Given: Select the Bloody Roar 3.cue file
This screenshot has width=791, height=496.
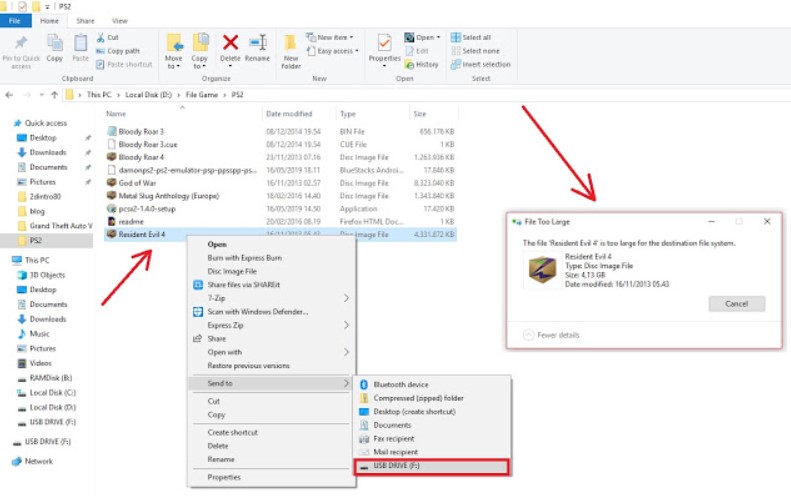Looking at the screenshot, I should click(148, 144).
